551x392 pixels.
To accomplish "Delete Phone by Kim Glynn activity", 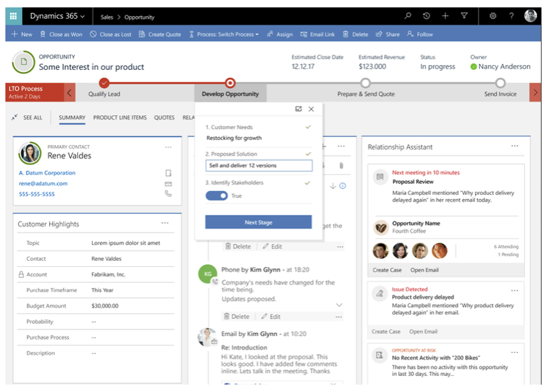I will click(237, 317).
